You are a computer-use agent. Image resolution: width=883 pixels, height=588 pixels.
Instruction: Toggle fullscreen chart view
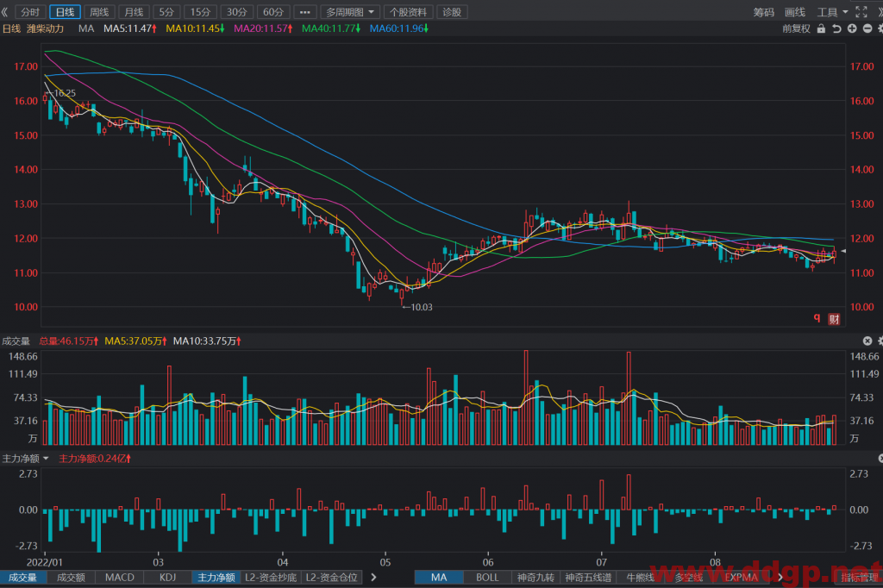(861, 12)
